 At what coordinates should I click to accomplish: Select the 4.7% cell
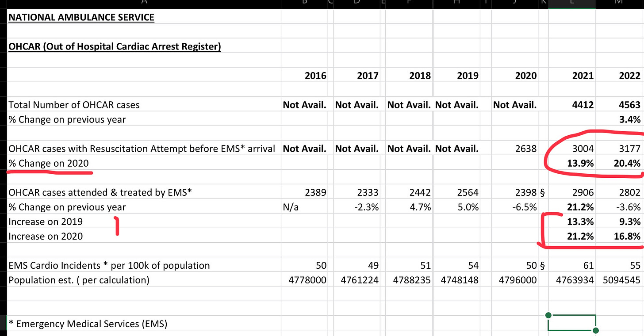click(x=420, y=207)
